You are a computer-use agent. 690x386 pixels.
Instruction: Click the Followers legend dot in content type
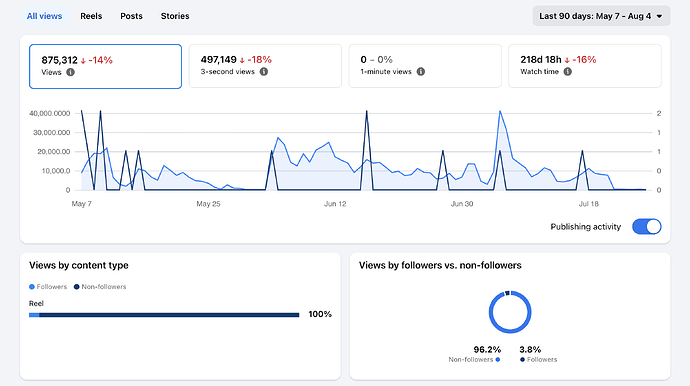pos(32,287)
